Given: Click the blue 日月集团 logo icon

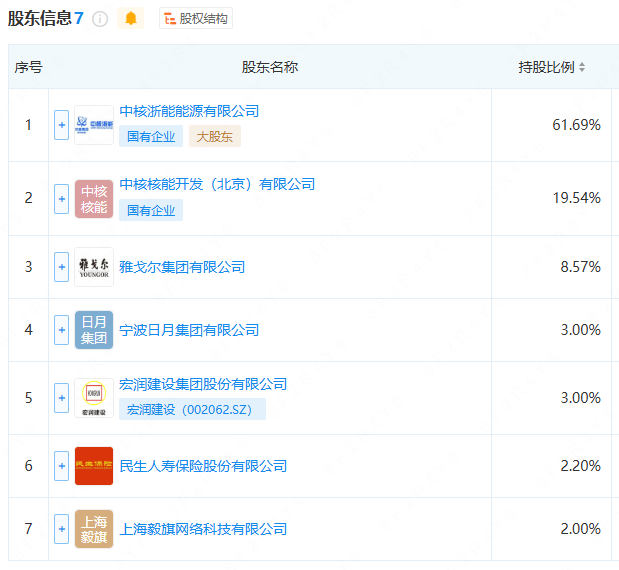Looking at the screenshot, I should point(94,330).
